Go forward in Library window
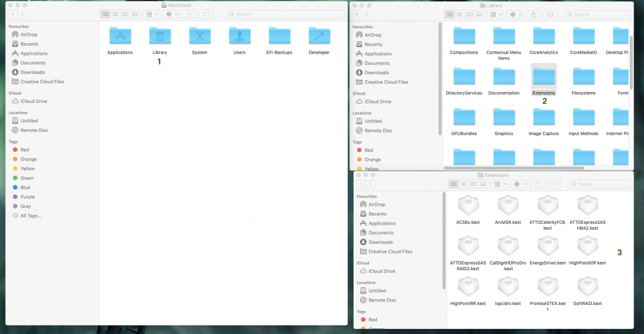 (x=366, y=14)
